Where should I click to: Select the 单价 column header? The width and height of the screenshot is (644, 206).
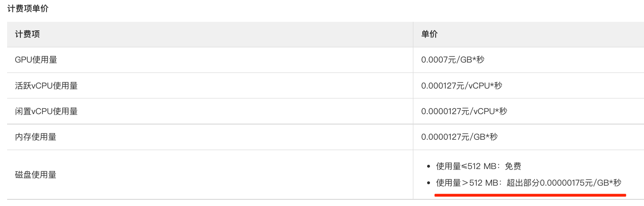pyautogui.click(x=429, y=34)
